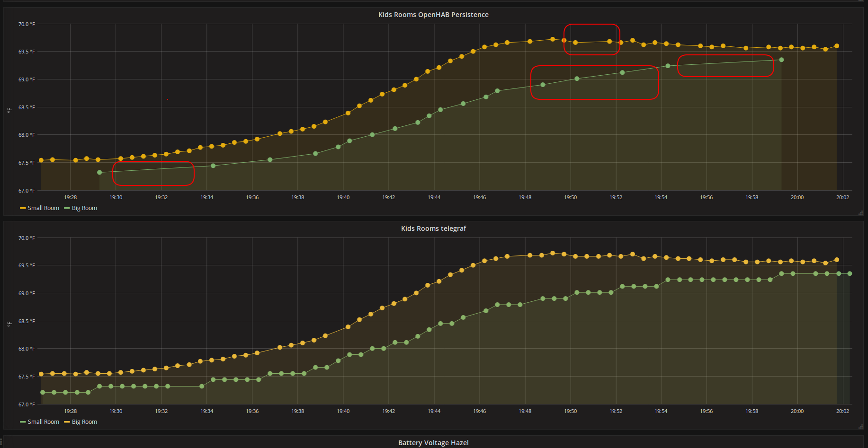Click the 70.0 °F y-axis label in telegraf chart
This screenshot has width=868, height=448.
(x=27, y=238)
